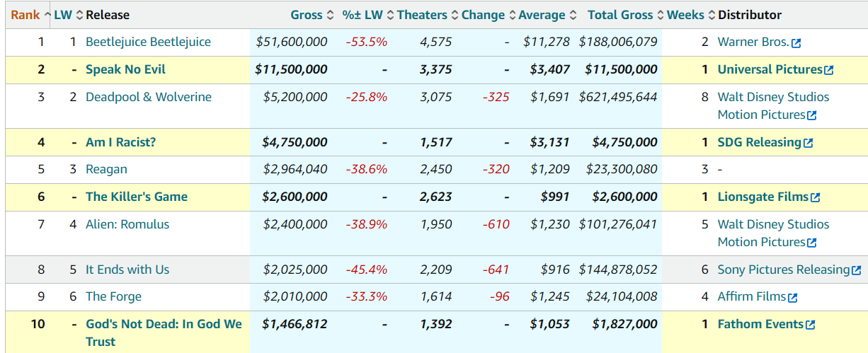
Task: Open the Speak No Evil release link
Action: click(x=125, y=69)
